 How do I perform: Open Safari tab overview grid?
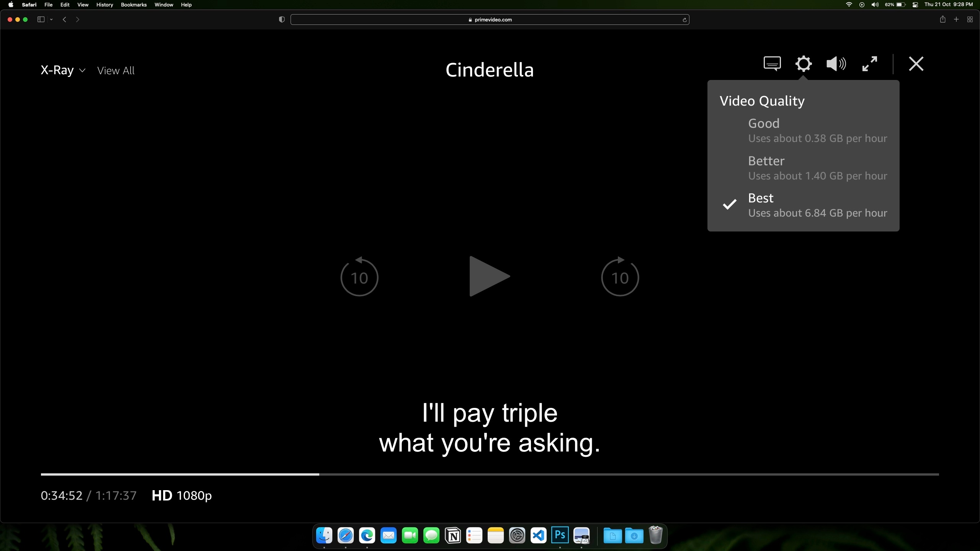click(970, 20)
